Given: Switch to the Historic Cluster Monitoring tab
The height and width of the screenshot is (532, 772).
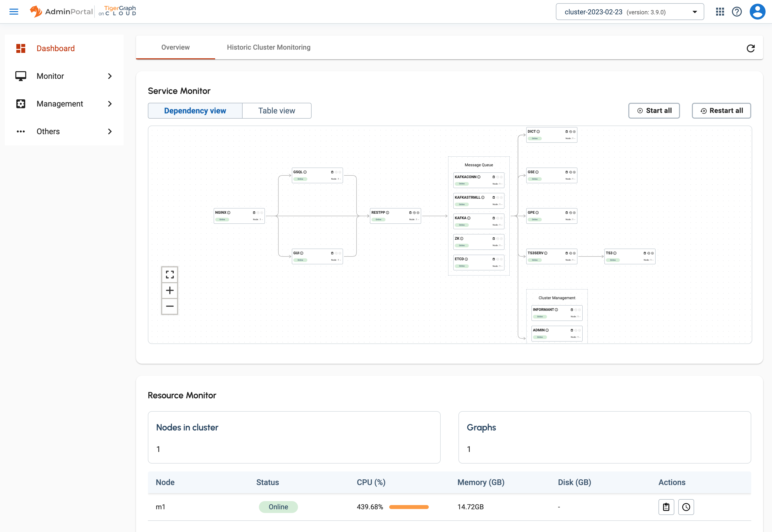Looking at the screenshot, I should pyautogui.click(x=269, y=47).
